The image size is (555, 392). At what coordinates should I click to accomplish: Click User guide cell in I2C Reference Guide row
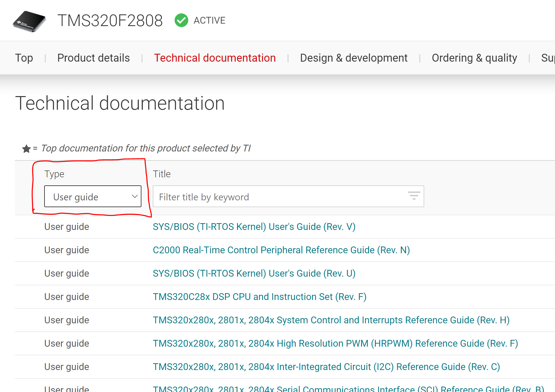point(67,367)
